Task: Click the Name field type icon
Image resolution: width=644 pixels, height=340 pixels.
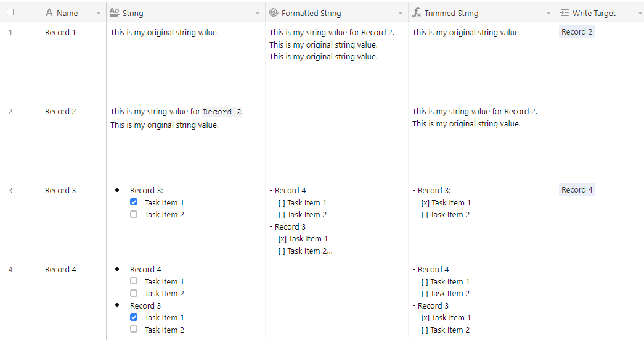Action: [x=49, y=13]
